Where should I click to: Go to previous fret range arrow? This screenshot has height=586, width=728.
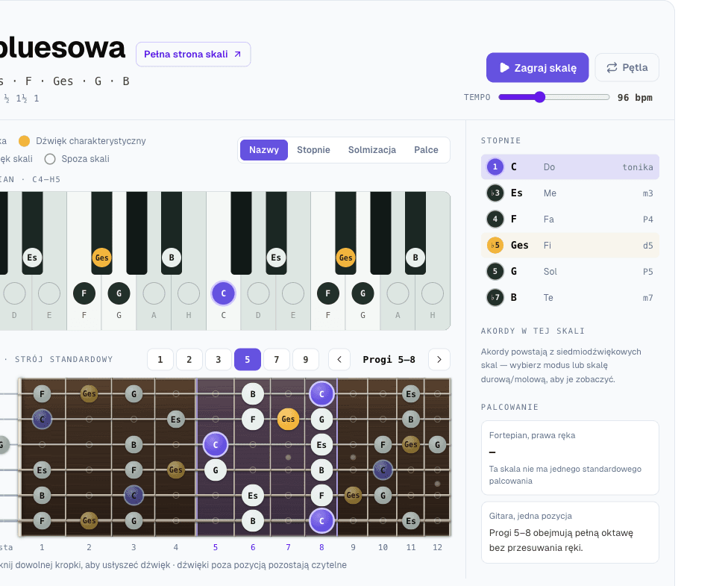tap(339, 359)
